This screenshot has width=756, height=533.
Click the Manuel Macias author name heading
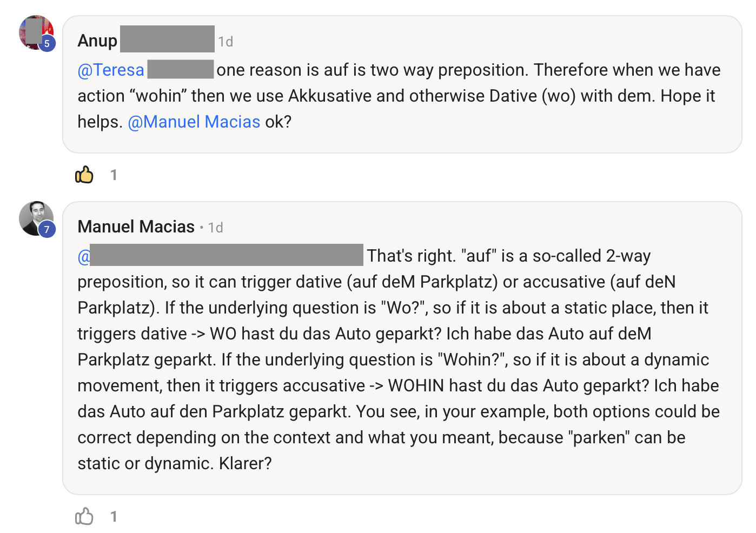(x=136, y=227)
